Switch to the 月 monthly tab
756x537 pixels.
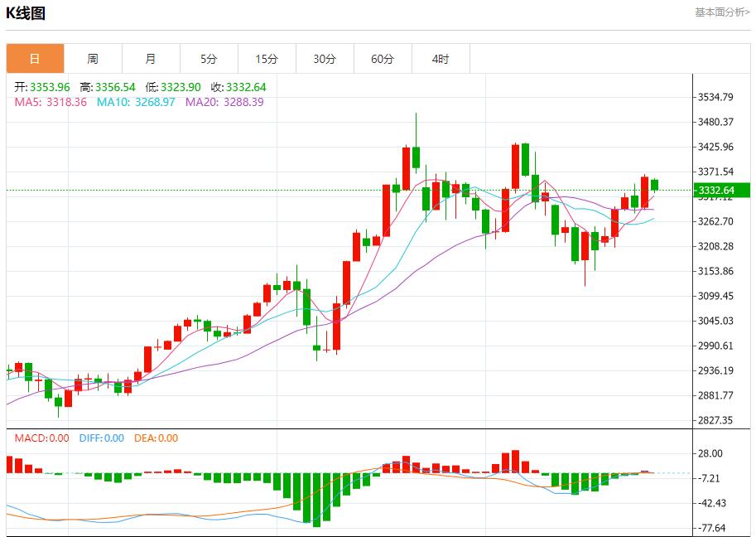coord(151,59)
